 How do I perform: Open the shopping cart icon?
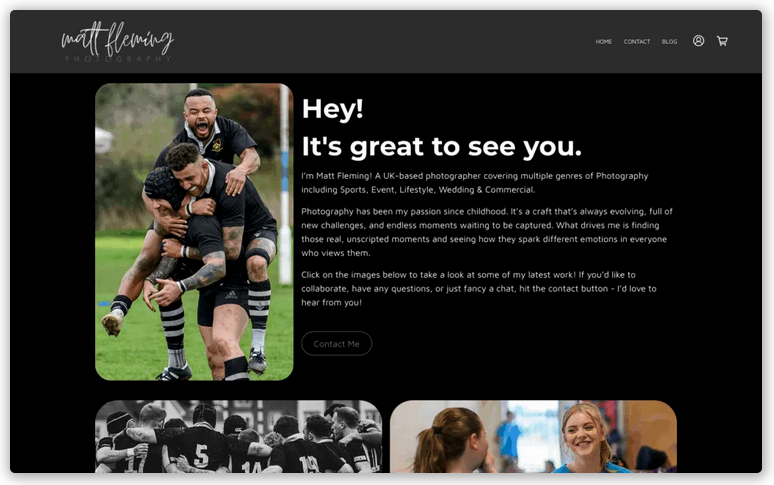722,41
